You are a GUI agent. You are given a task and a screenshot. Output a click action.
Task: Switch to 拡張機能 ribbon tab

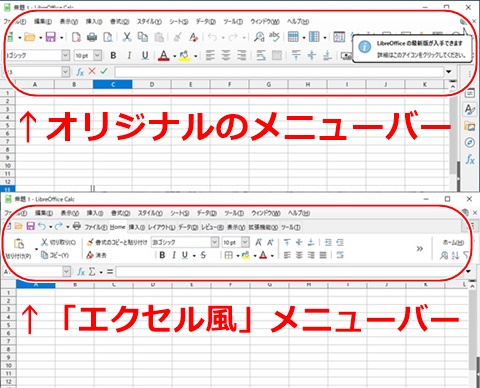[263, 227]
